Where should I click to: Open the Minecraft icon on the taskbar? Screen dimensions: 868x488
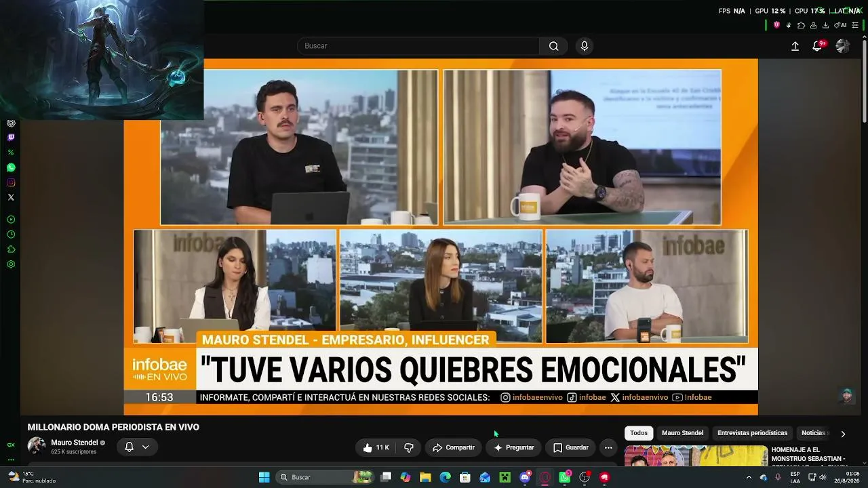(x=505, y=477)
